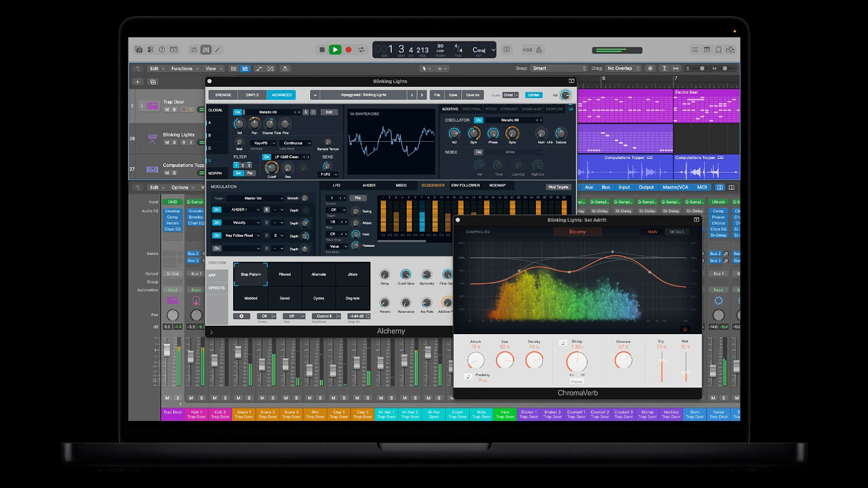Click the Pointer tool icon above the tracks
Image resolution: width=868 pixels, height=488 pixels.
click(x=425, y=68)
